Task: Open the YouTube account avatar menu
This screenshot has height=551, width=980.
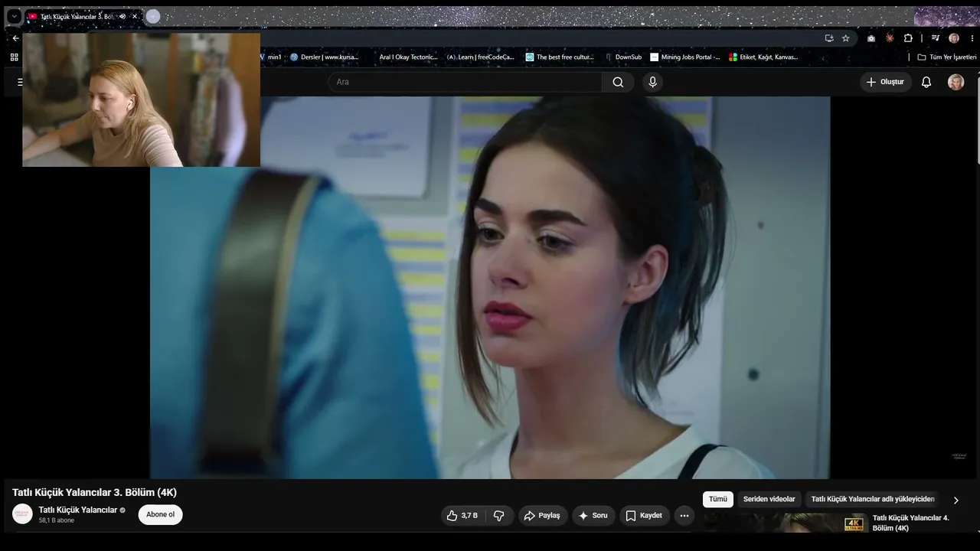Action: coord(956,82)
